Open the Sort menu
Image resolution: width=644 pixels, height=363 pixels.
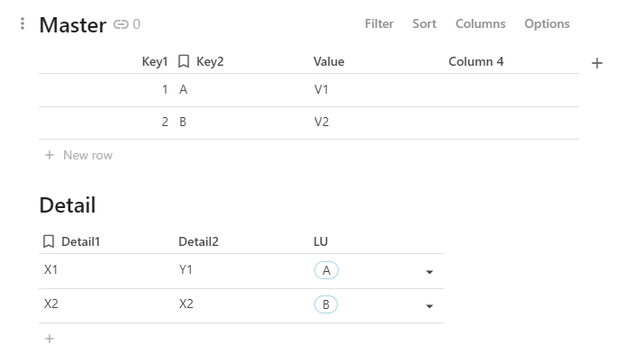424,24
